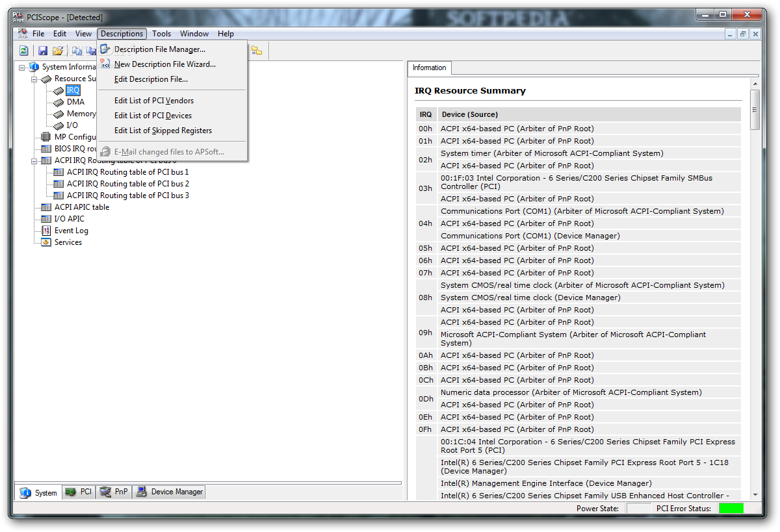Screen dimensions: 780x532
Task: Click the green PCI Error Status indicator
Action: [731, 509]
